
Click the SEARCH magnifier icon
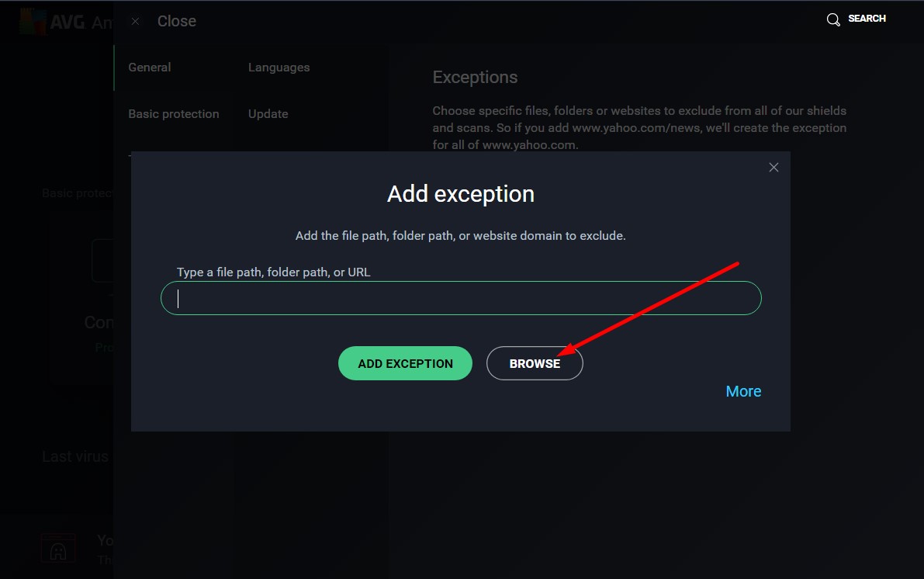pos(833,19)
